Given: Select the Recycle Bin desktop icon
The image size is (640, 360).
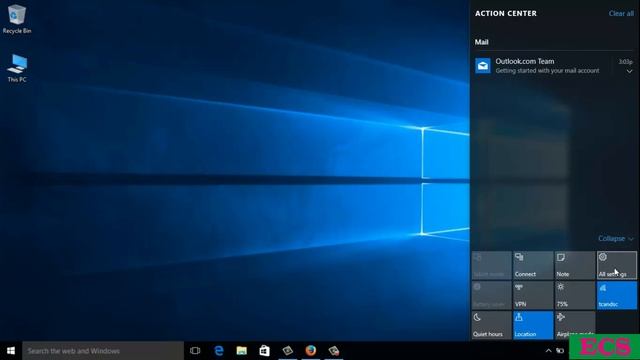Looking at the screenshot, I should (x=17, y=19).
